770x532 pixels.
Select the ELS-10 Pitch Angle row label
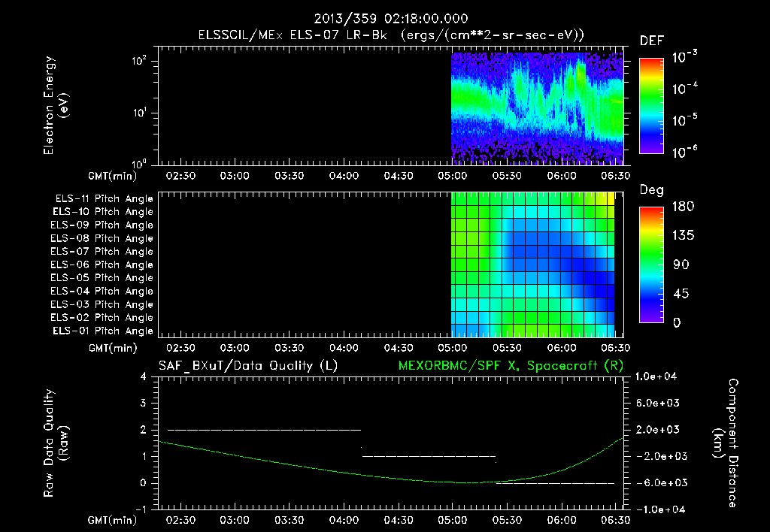(x=103, y=212)
